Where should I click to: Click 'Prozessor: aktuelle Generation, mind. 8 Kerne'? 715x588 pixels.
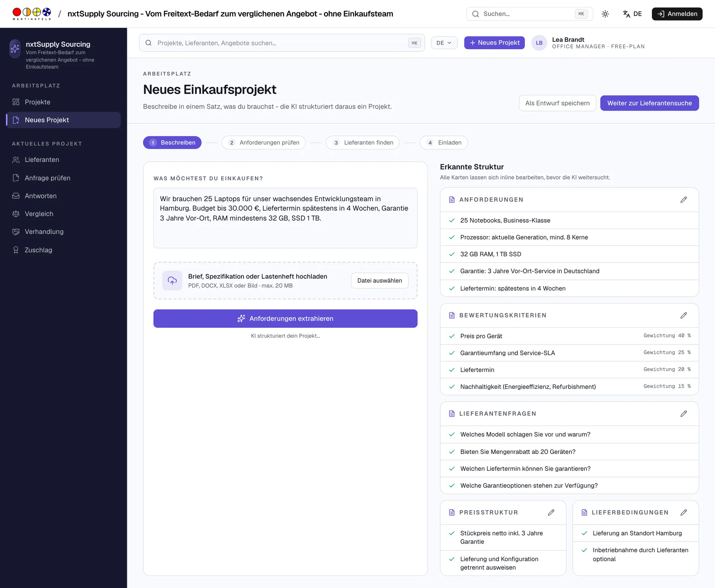coord(524,237)
